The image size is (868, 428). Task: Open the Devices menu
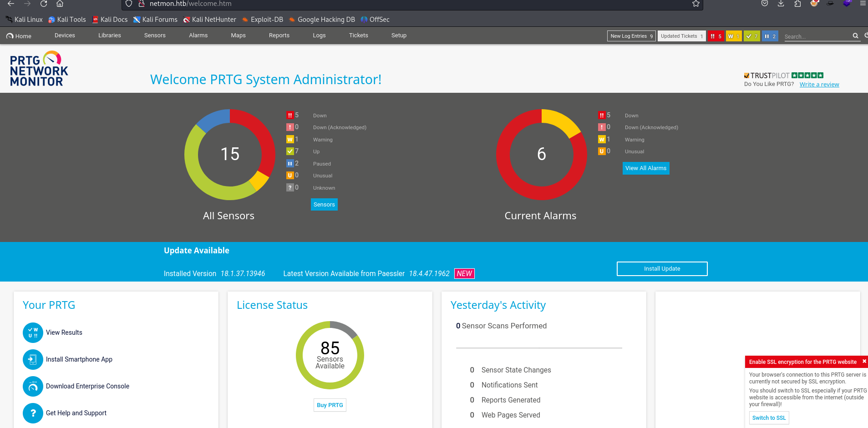[65, 35]
